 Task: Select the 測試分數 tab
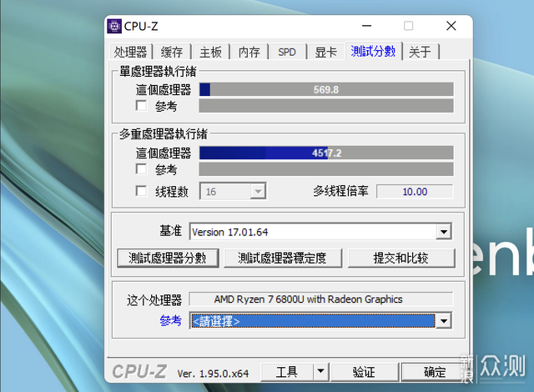(373, 52)
